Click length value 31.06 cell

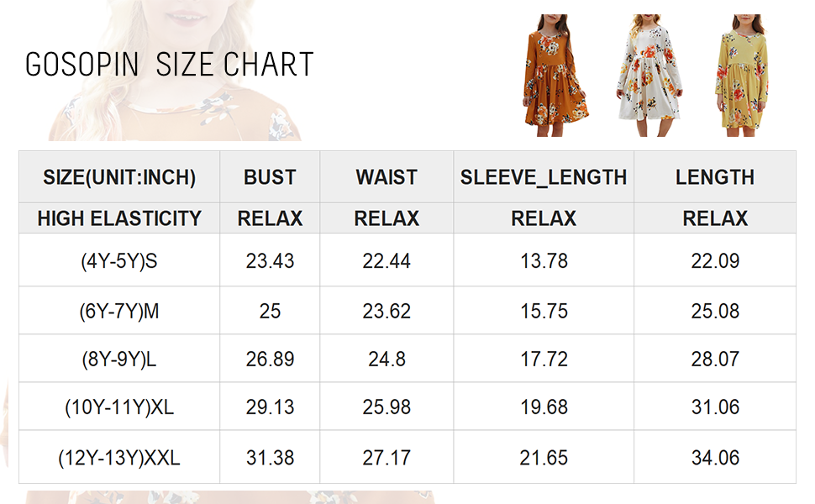click(715, 407)
